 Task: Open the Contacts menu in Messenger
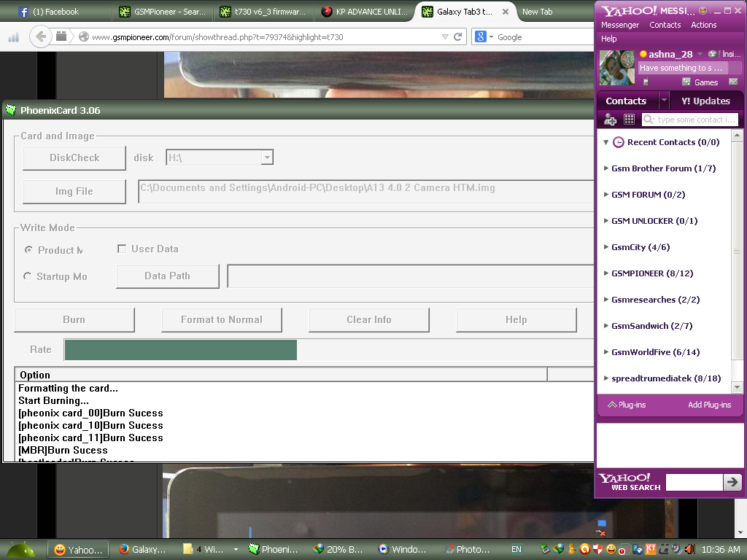(x=665, y=25)
